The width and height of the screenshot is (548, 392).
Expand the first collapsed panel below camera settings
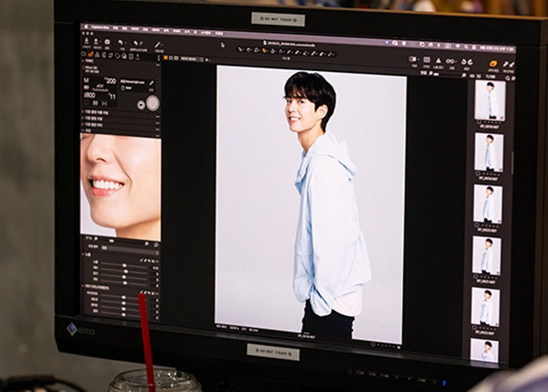click(x=85, y=115)
